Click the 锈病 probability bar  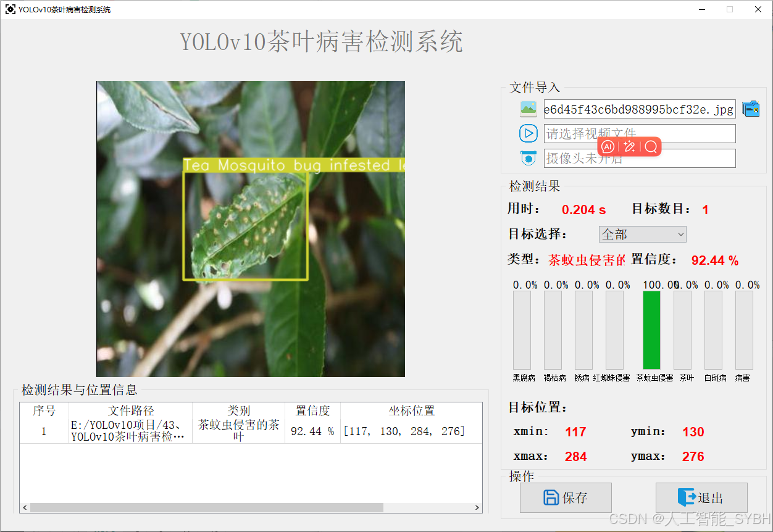(583, 330)
